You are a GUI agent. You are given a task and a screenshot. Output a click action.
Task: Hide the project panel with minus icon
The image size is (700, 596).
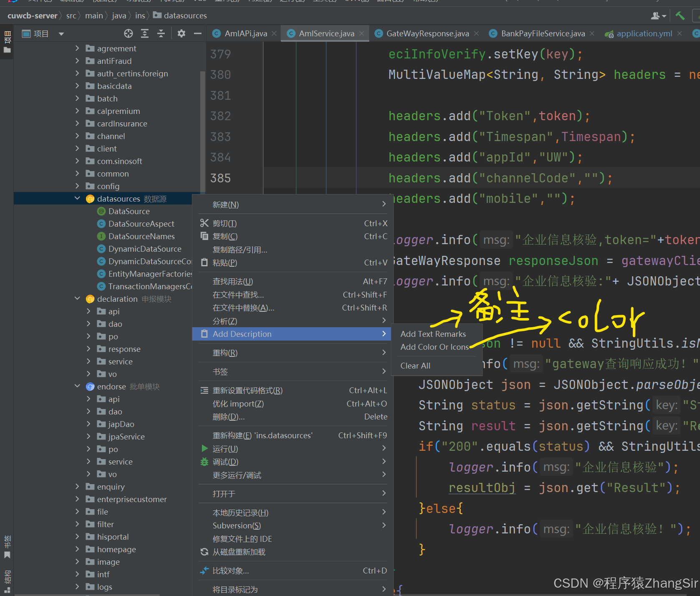[x=197, y=33]
